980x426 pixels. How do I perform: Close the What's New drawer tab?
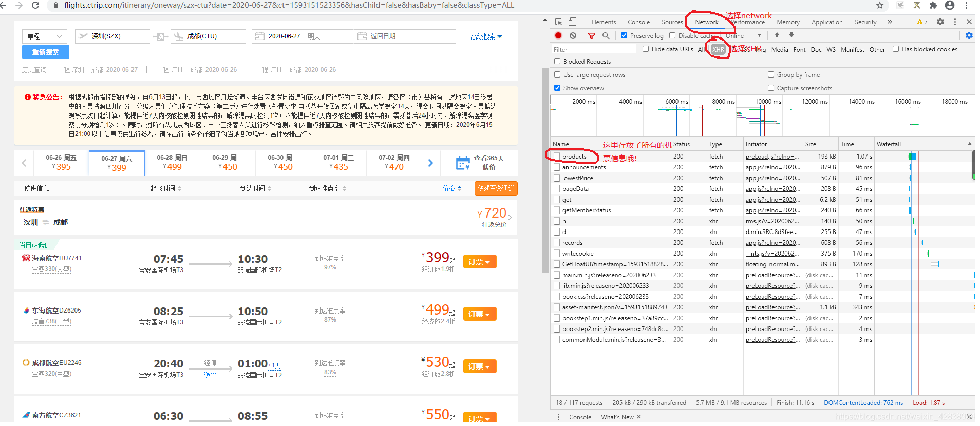click(639, 417)
